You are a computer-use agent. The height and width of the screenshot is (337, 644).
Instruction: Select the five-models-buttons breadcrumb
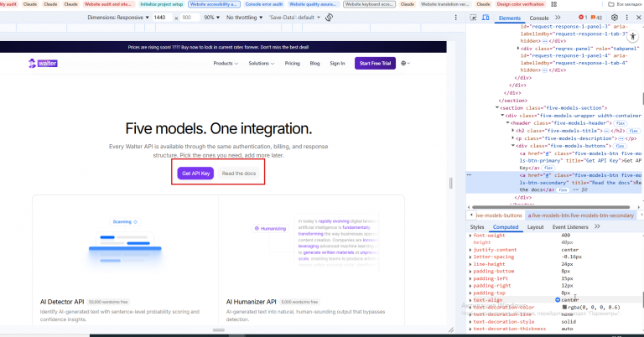coord(499,215)
